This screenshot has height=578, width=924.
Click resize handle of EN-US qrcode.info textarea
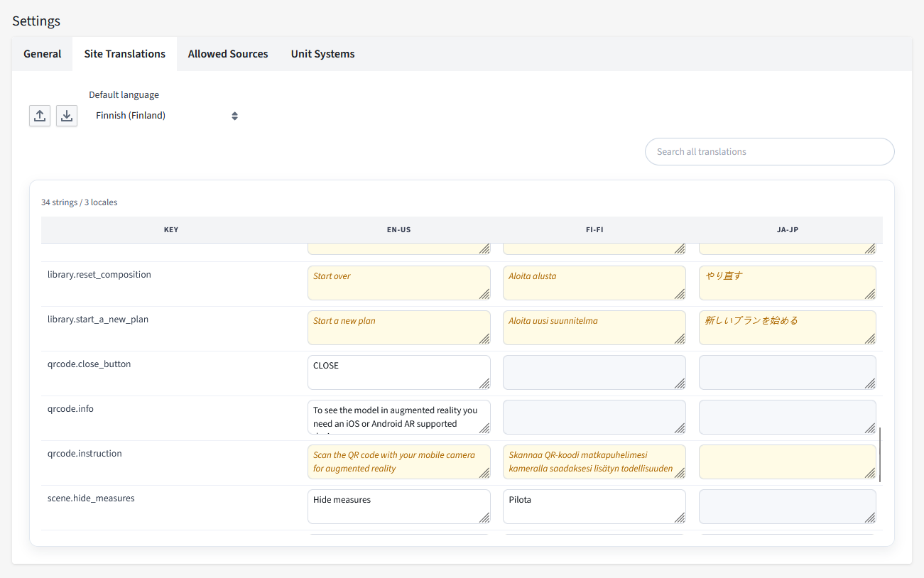coord(484,428)
